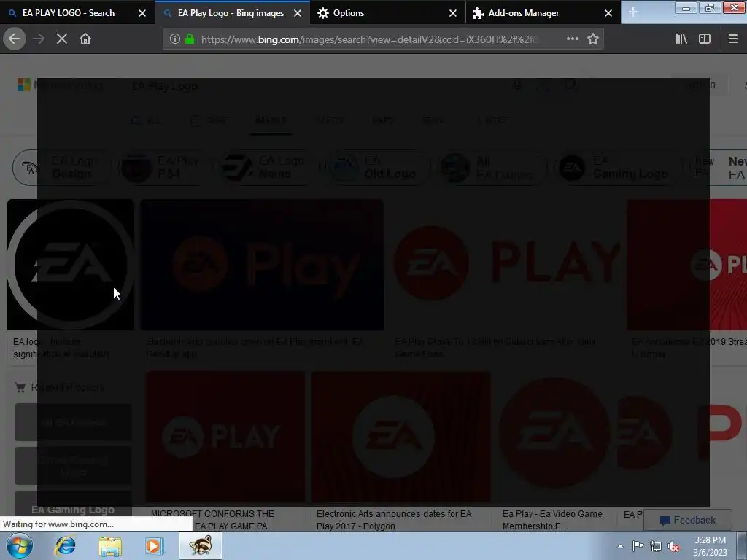
Task: Open a new tab with plus button
Action: (x=633, y=12)
